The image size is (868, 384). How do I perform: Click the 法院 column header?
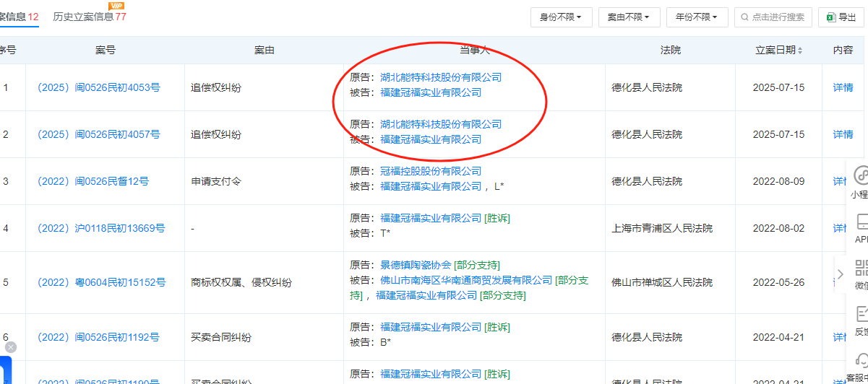[x=671, y=51]
